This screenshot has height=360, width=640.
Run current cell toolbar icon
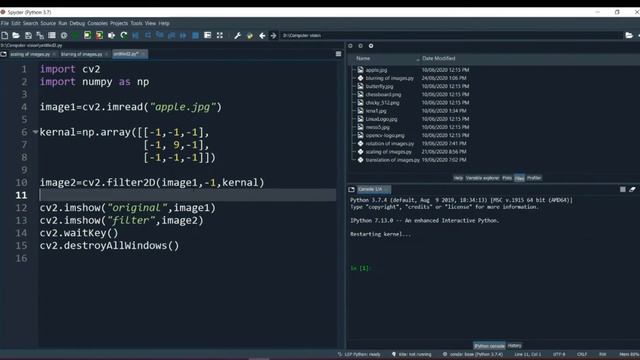click(x=87, y=36)
